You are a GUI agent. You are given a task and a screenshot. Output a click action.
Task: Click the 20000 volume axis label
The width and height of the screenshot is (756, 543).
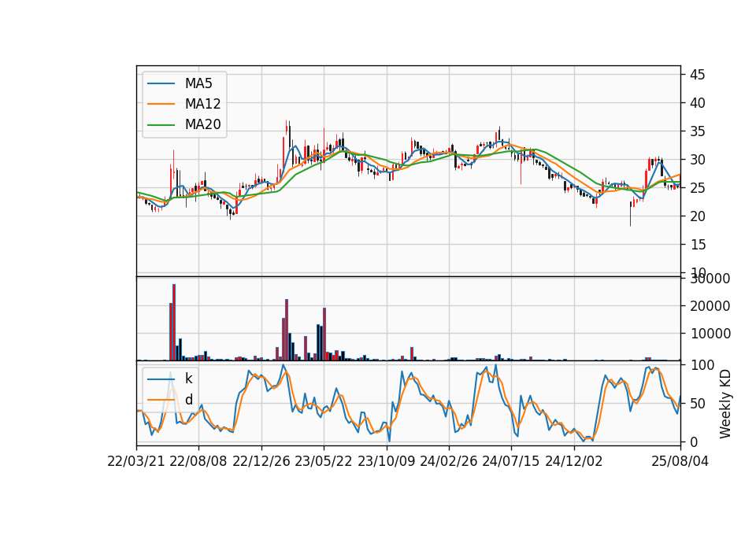[710, 306]
